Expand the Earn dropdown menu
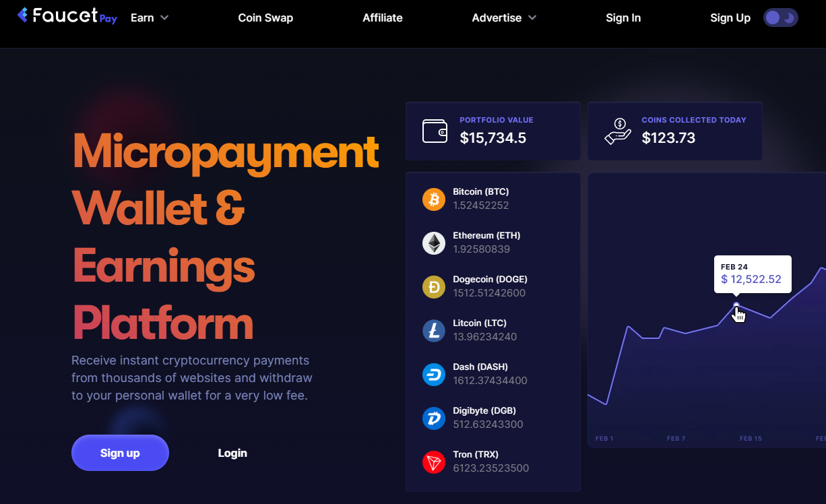826x504 pixels. (x=149, y=18)
